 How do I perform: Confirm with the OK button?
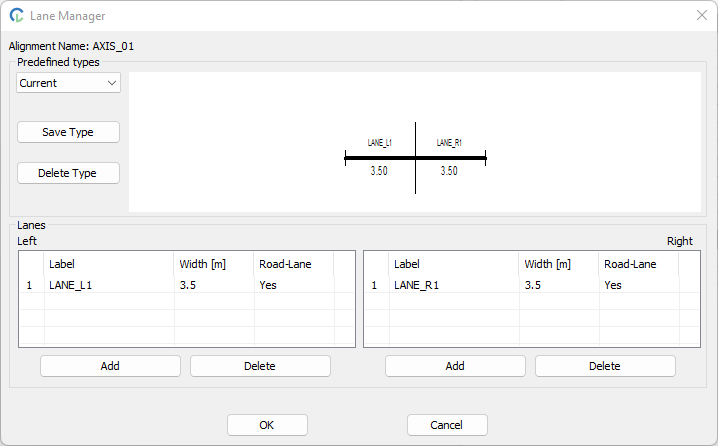pos(267,425)
